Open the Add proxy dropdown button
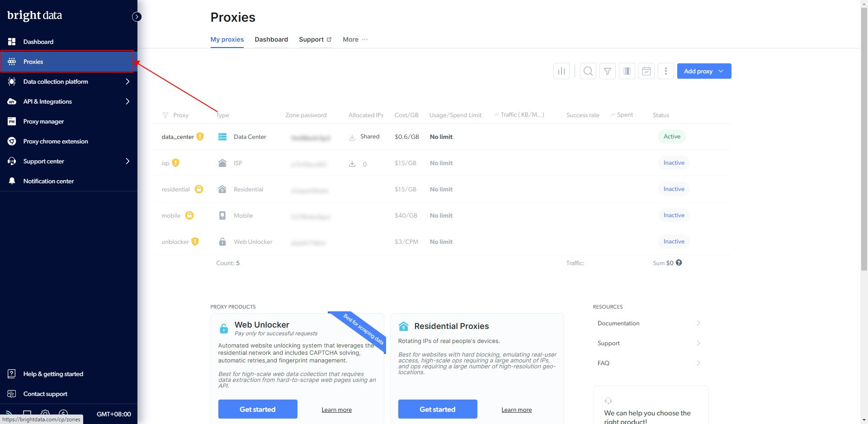The width and height of the screenshot is (868, 424). [704, 71]
